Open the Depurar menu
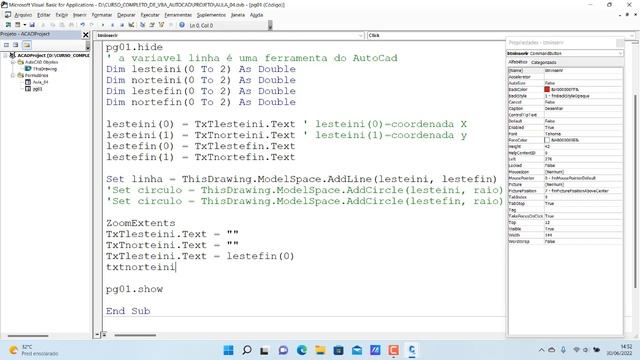This screenshot has height=360, width=640. click(126, 15)
